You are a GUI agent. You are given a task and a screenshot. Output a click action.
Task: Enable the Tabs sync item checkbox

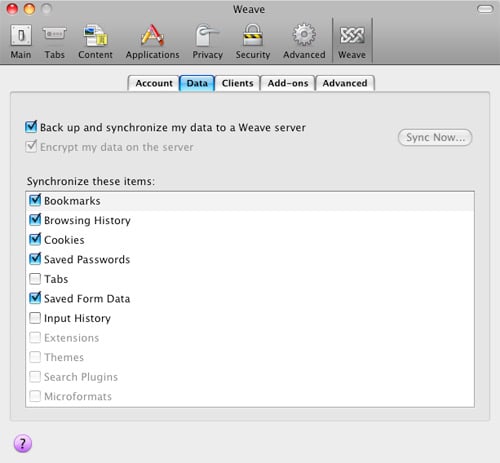coord(35,279)
